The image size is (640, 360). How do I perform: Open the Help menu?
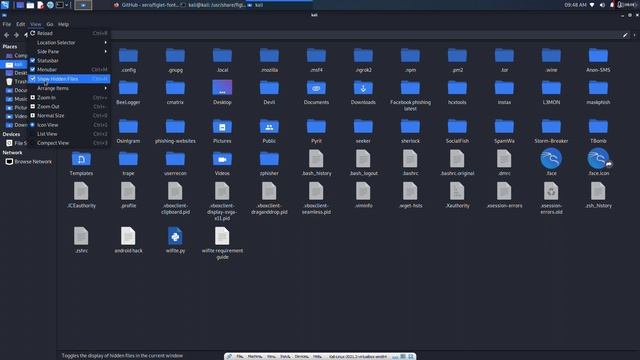pyautogui.click(x=63, y=24)
